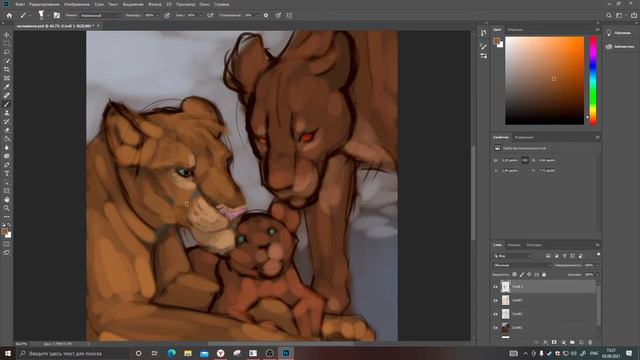Hide the selected top layer via eye

tap(496, 287)
